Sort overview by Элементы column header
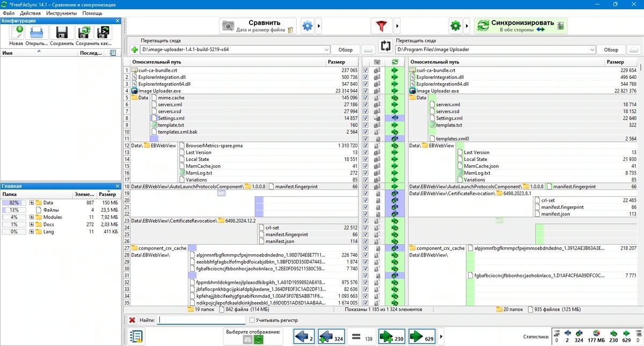The height and width of the screenshot is (346, 644). click(x=85, y=194)
